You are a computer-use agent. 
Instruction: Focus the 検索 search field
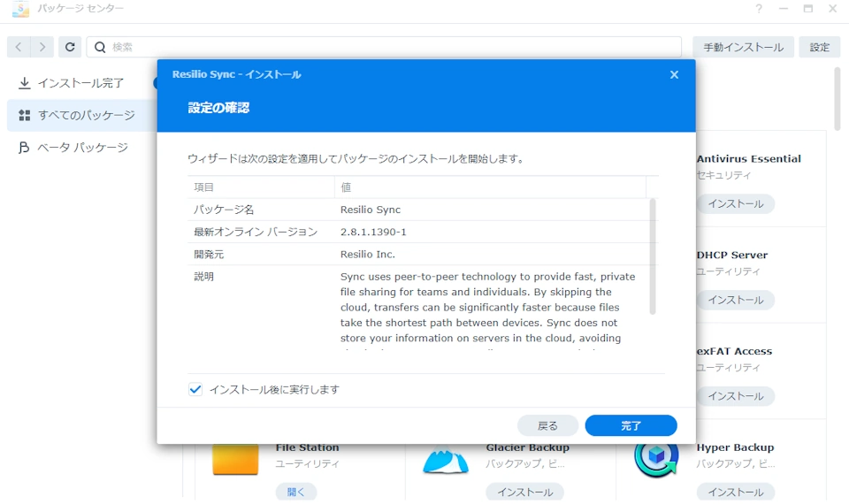[x=384, y=47]
